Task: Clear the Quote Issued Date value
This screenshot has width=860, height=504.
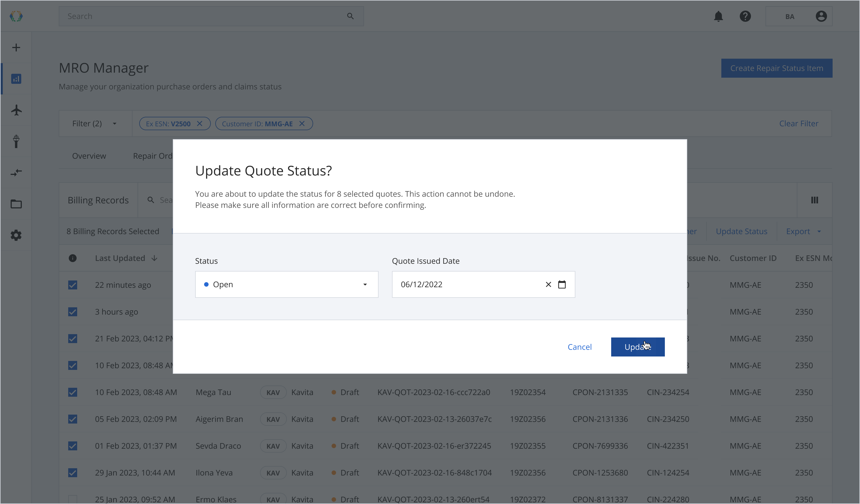Action: click(548, 284)
